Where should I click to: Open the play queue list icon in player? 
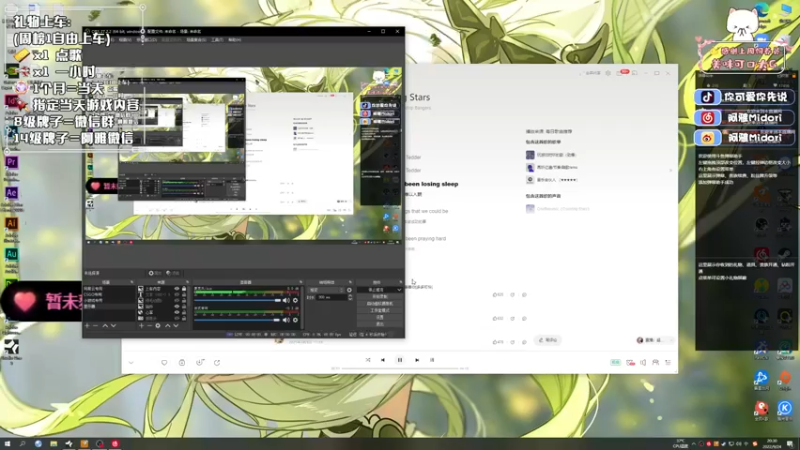[x=668, y=362]
